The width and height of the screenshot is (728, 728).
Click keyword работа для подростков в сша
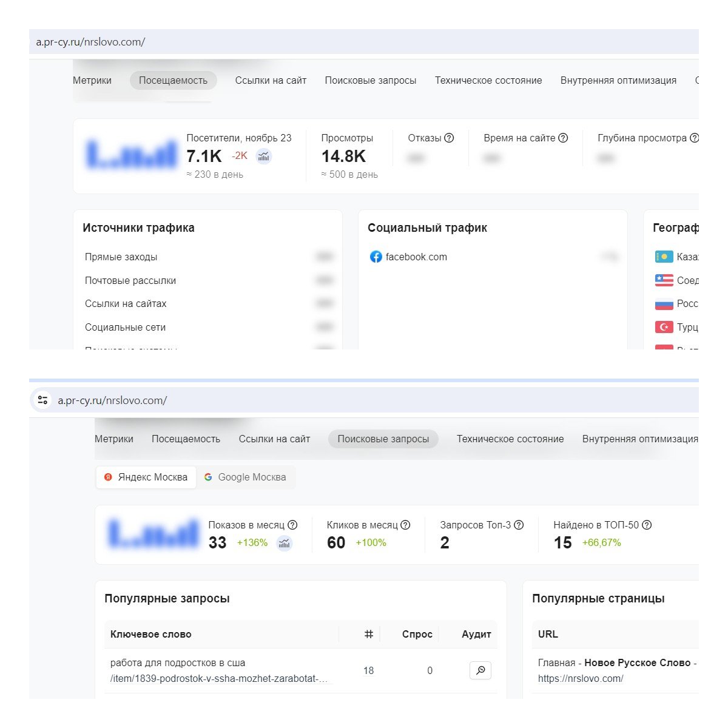point(178,662)
